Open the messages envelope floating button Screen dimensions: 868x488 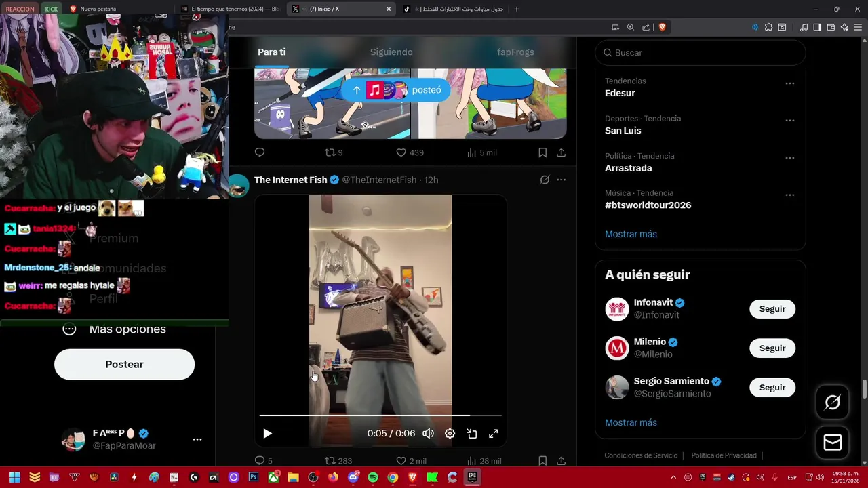(832, 443)
